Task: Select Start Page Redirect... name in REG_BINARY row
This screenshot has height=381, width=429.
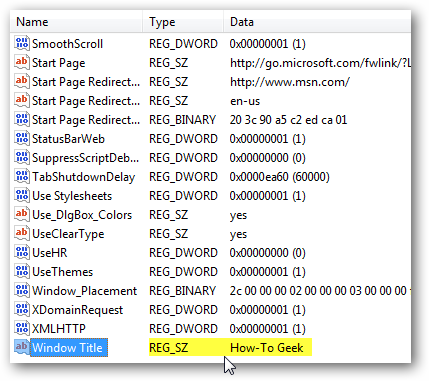Action: [86, 120]
